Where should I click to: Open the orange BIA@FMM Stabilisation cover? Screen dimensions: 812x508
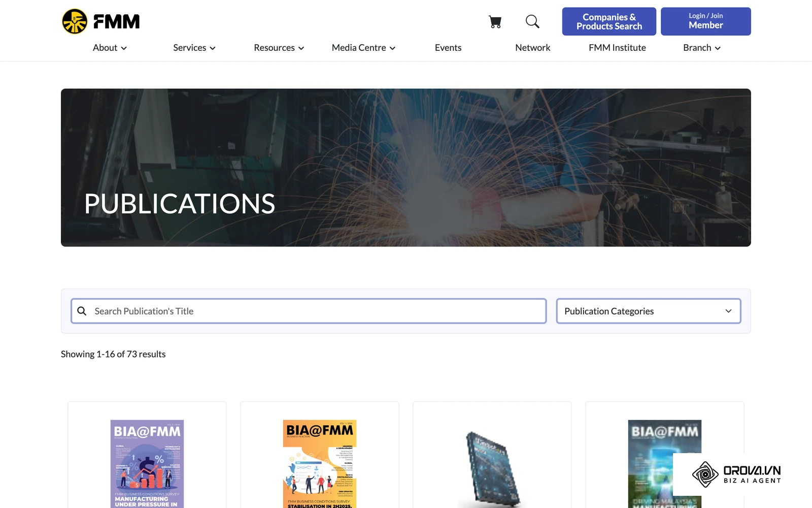(x=320, y=464)
